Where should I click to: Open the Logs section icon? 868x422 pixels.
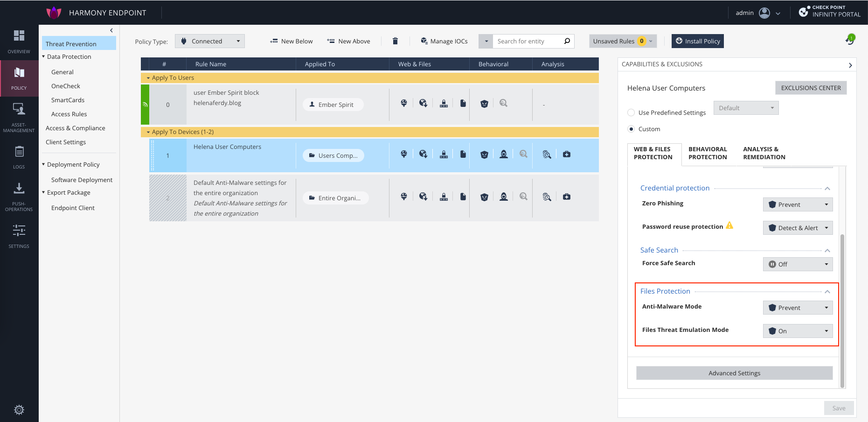point(19,156)
